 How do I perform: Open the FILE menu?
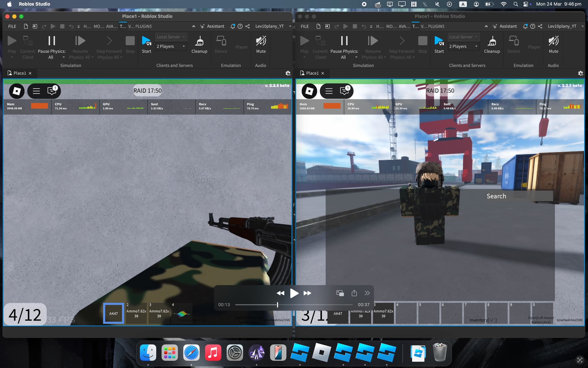pyautogui.click(x=12, y=26)
